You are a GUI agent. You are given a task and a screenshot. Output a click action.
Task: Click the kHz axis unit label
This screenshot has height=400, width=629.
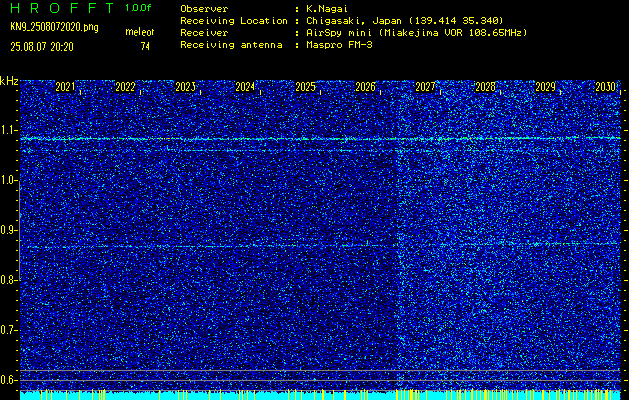pos(9,81)
